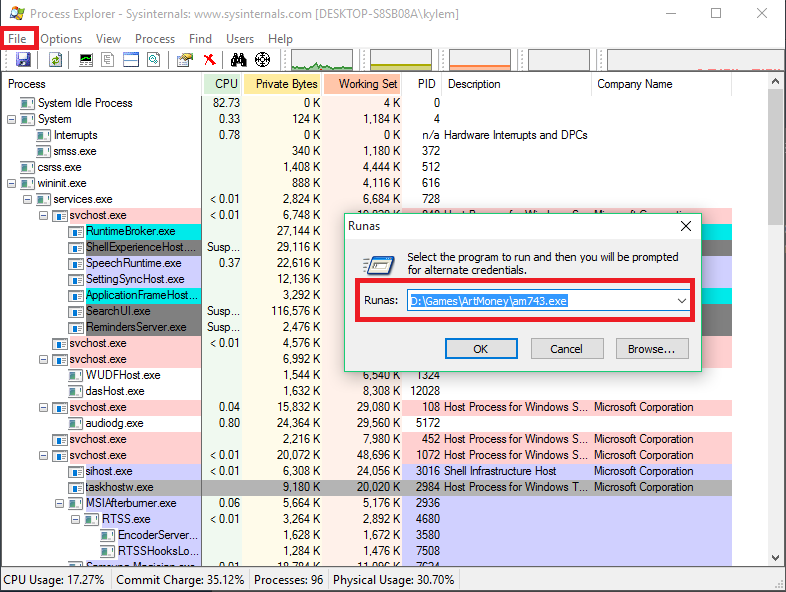
Task: Open the Users menu
Action: 240,39
